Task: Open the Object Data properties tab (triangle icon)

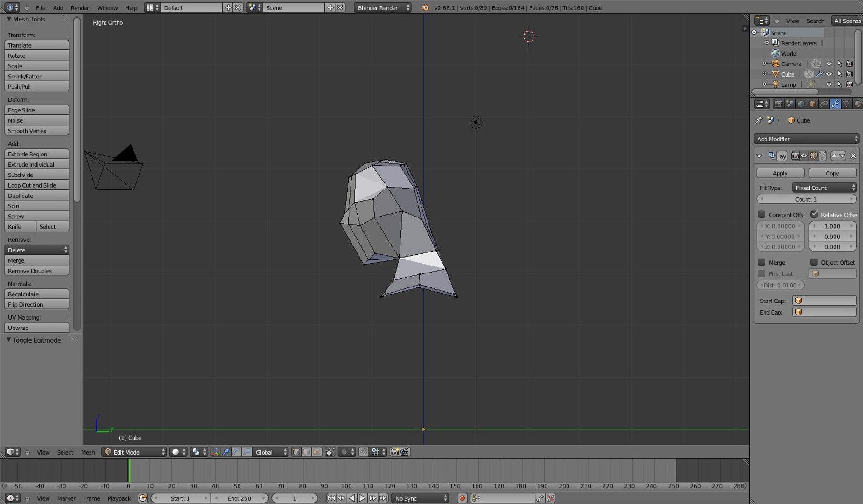Action: (846, 104)
